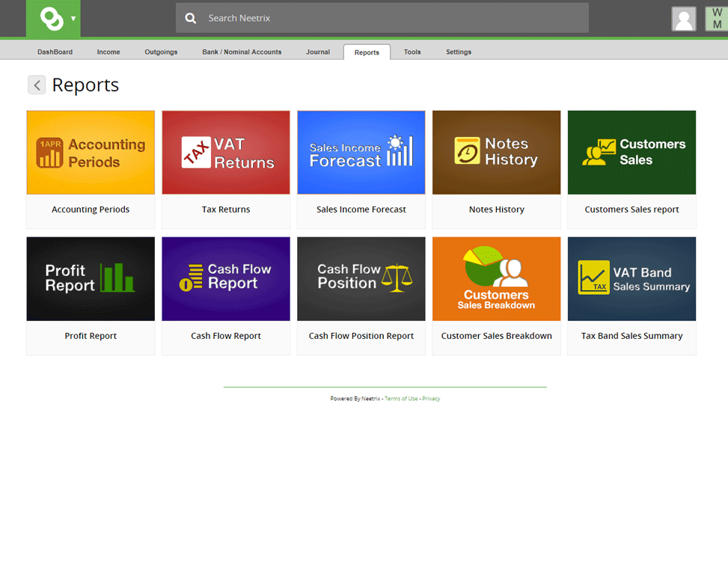This screenshot has width=728, height=586.
Task: Click the Profit Report caption
Action: pos(91,336)
